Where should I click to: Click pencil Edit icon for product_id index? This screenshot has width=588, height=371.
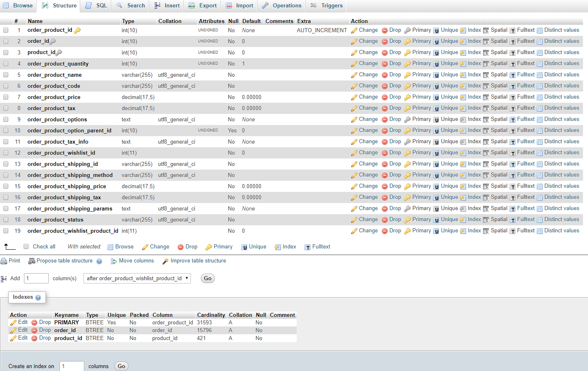(13, 338)
